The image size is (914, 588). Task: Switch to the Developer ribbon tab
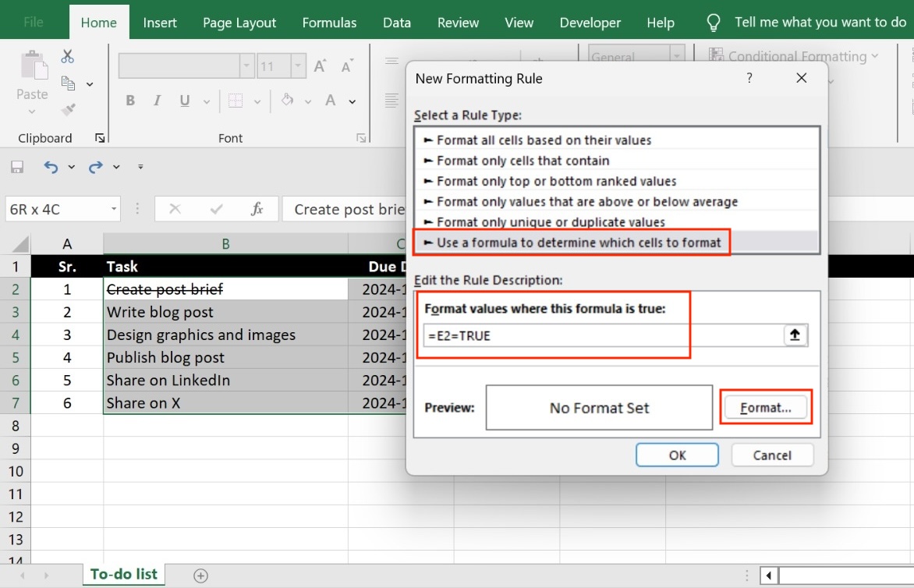coord(590,23)
